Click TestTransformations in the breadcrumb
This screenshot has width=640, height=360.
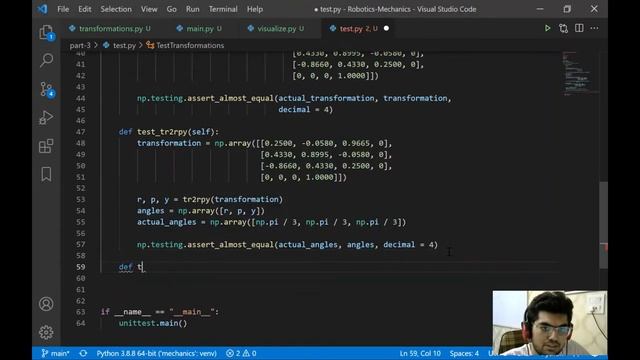pyautogui.click(x=190, y=45)
